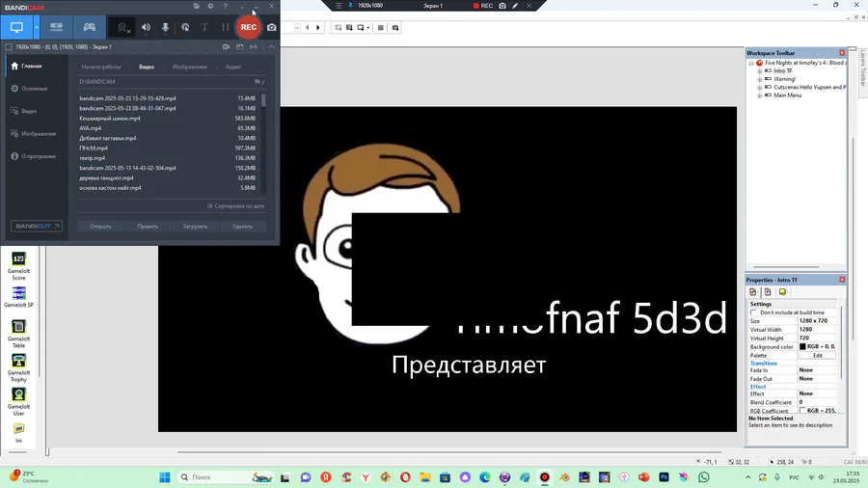868x488 pixels.
Task: Switch to Видео tab in file list
Action: point(147,67)
